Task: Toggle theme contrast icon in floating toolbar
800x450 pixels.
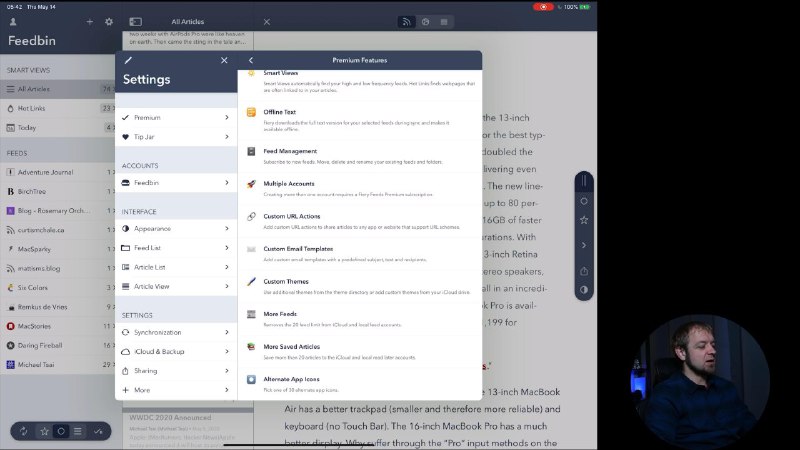Action: (x=584, y=290)
